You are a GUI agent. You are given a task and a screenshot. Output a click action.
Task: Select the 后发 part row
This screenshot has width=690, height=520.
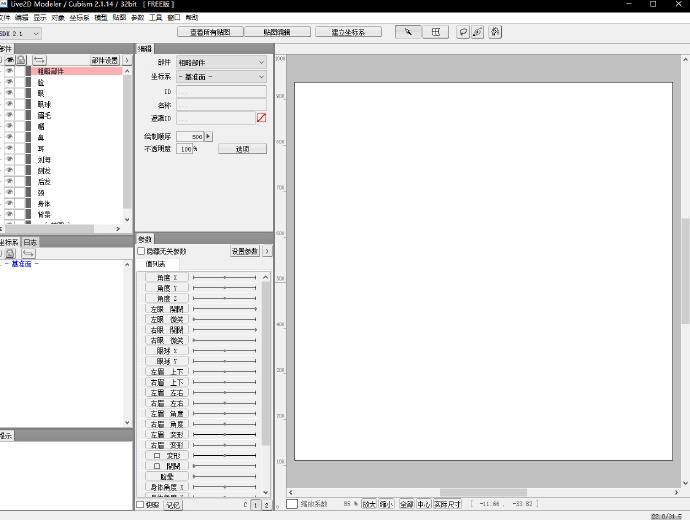click(76, 182)
